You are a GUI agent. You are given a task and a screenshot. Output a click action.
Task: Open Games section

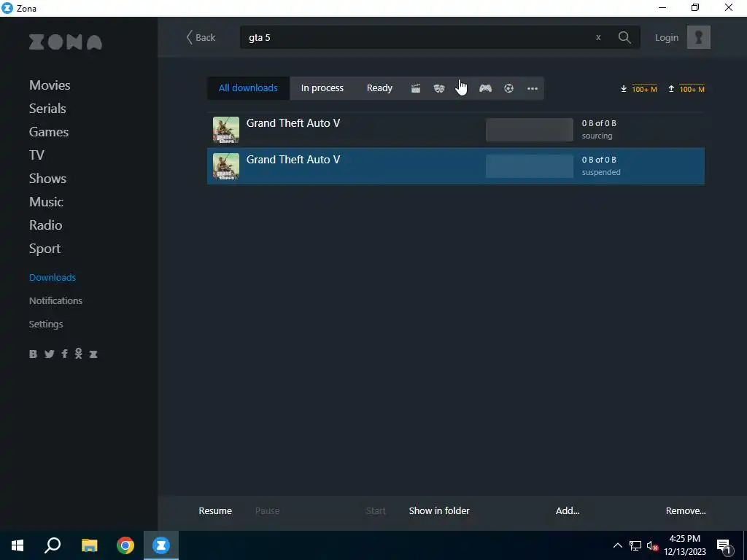[49, 131]
